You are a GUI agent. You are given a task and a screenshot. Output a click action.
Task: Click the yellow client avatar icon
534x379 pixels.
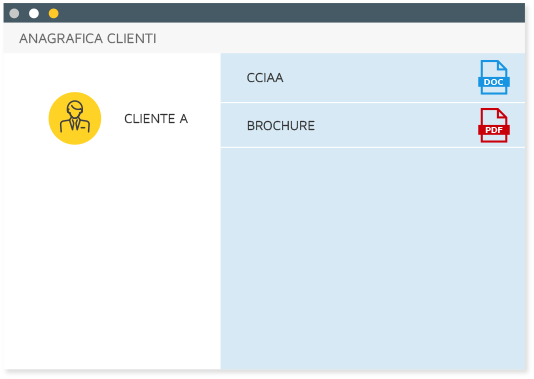tap(75, 118)
